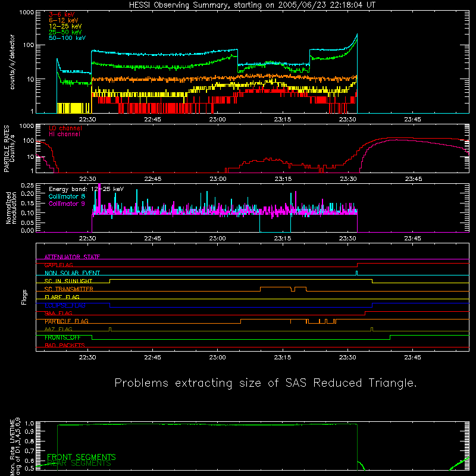The height and width of the screenshot is (476, 476).
Task: Click the 0.25 tick on modulation axis
Action: pyautogui.click(x=27, y=186)
